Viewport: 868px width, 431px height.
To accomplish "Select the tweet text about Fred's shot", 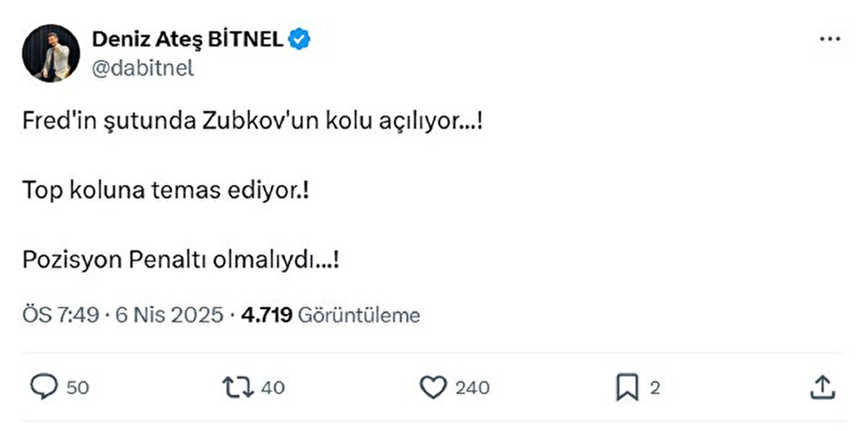I will (255, 121).
